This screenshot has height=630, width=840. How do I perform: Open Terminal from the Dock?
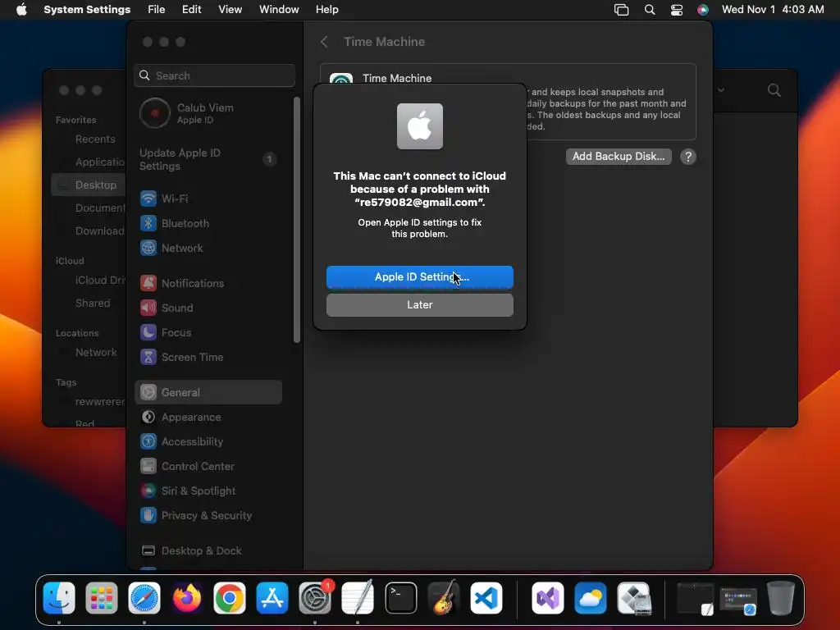[x=400, y=598]
